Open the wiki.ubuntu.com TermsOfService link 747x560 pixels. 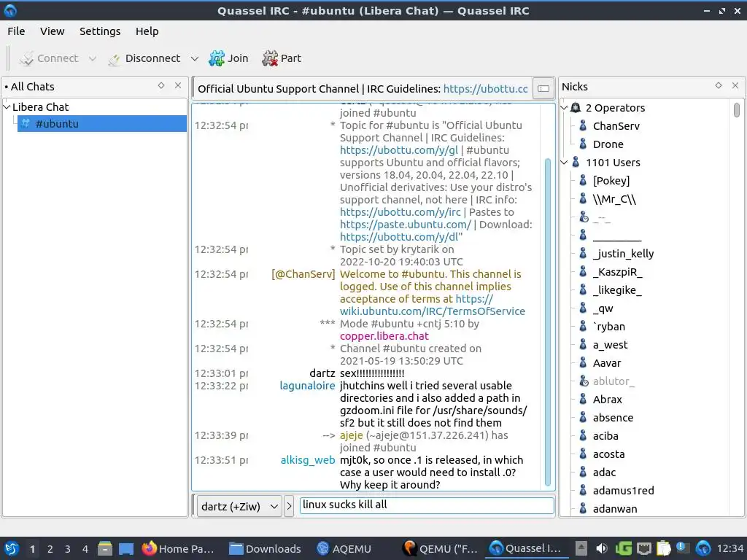(432, 311)
